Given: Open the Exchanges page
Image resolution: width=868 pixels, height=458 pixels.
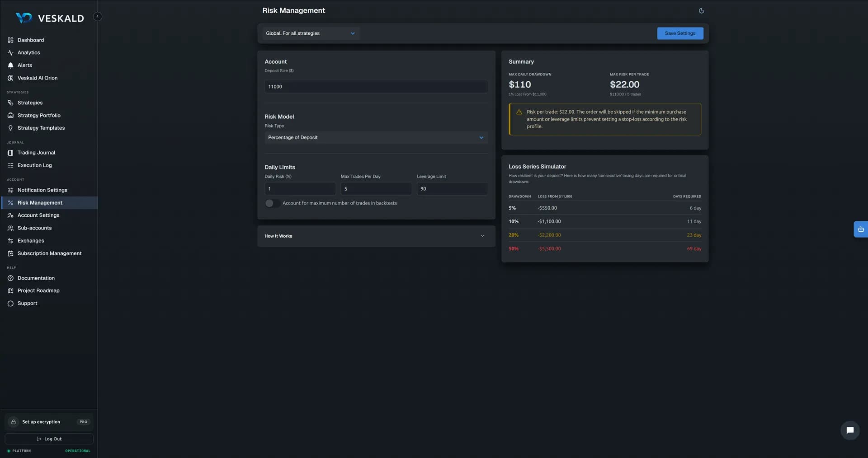Looking at the screenshot, I should [x=49, y=241].
